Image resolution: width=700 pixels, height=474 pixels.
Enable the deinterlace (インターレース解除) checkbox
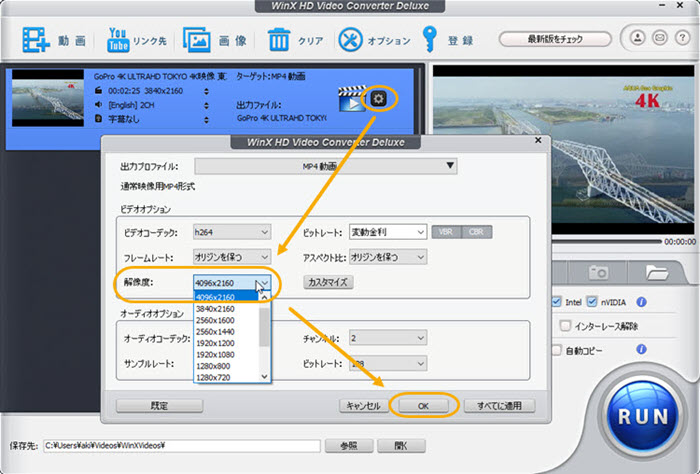click(x=565, y=326)
